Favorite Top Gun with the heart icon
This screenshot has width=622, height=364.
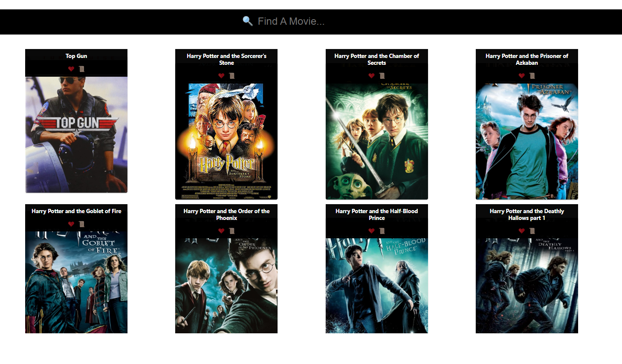70,69
